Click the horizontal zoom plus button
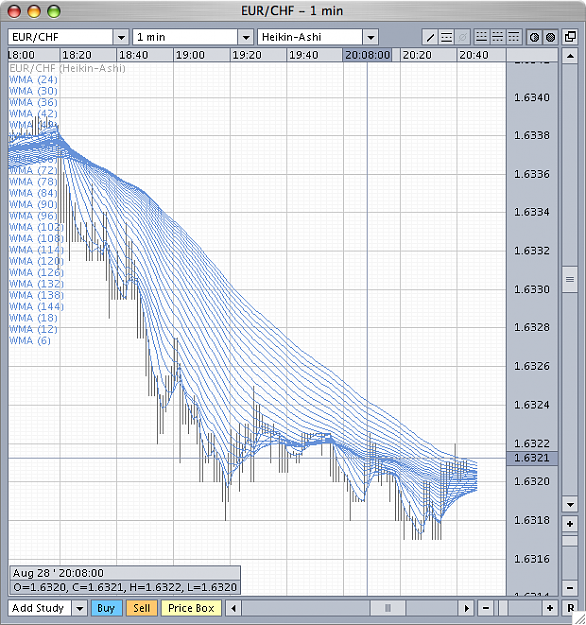586x625 pixels. (x=550, y=608)
